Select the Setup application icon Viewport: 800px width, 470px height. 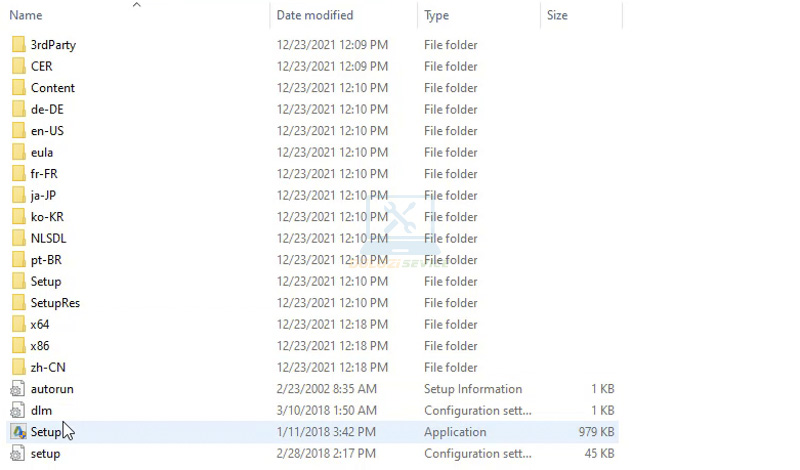(x=18, y=432)
